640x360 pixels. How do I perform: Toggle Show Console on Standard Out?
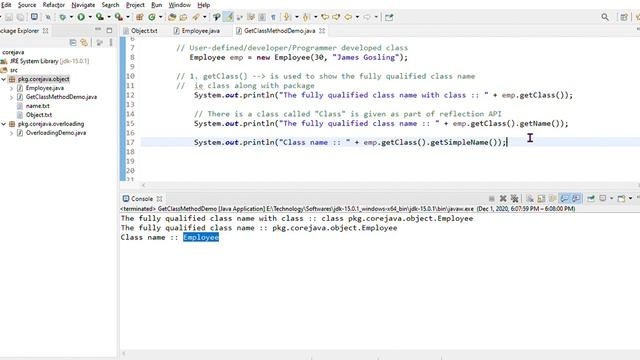[564, 198]
